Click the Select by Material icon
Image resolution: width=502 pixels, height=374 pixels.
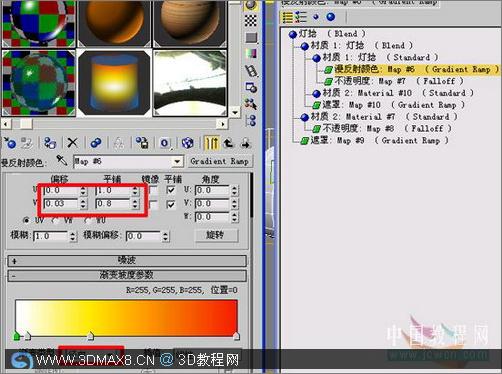[251, 104]
